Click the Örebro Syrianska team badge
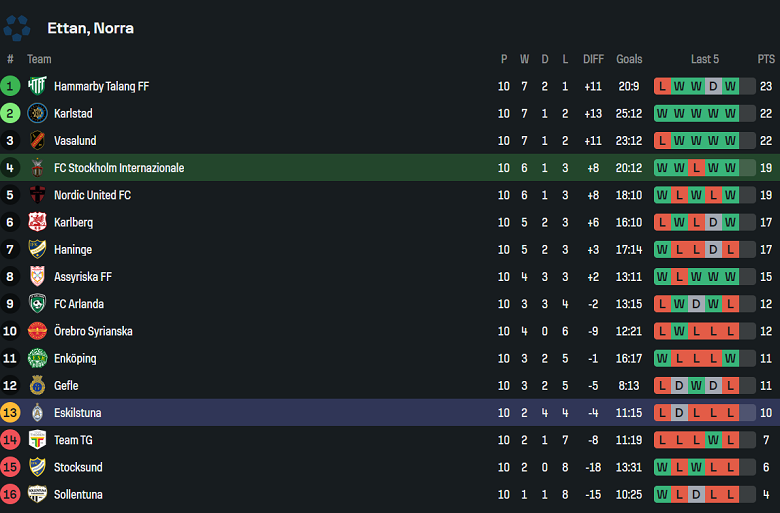 point(37,331)
